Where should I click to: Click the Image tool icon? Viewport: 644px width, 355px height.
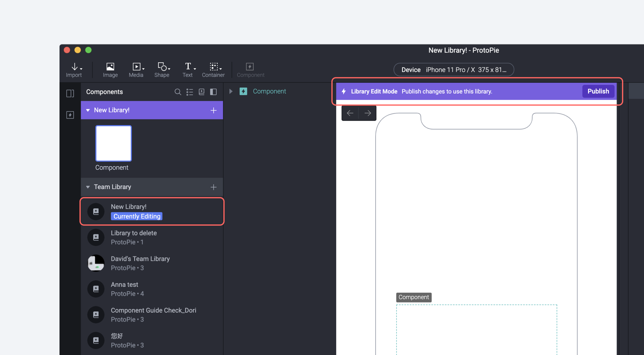click(110, 70)
